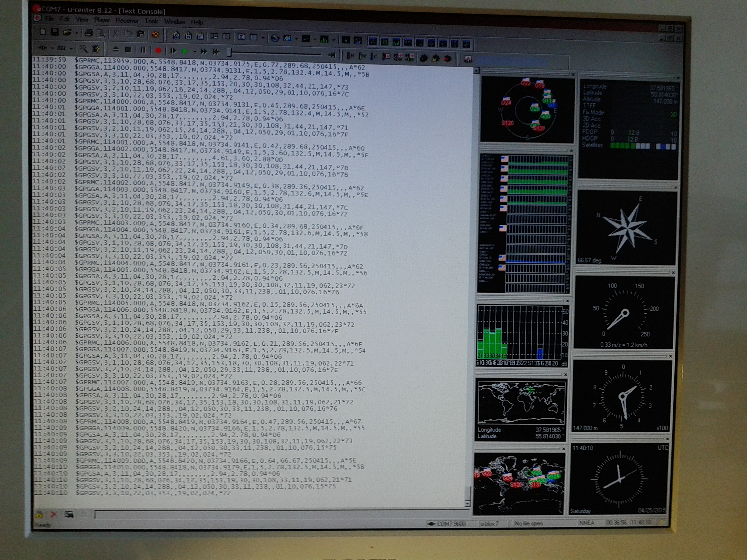Click the red X clear console icon

(54, 514)
